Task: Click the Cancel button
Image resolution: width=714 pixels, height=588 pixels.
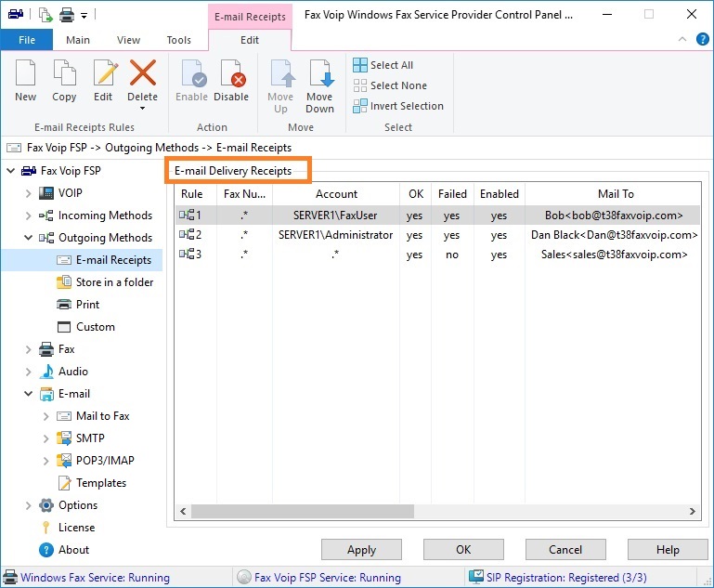Action: [x=565, y=550]
